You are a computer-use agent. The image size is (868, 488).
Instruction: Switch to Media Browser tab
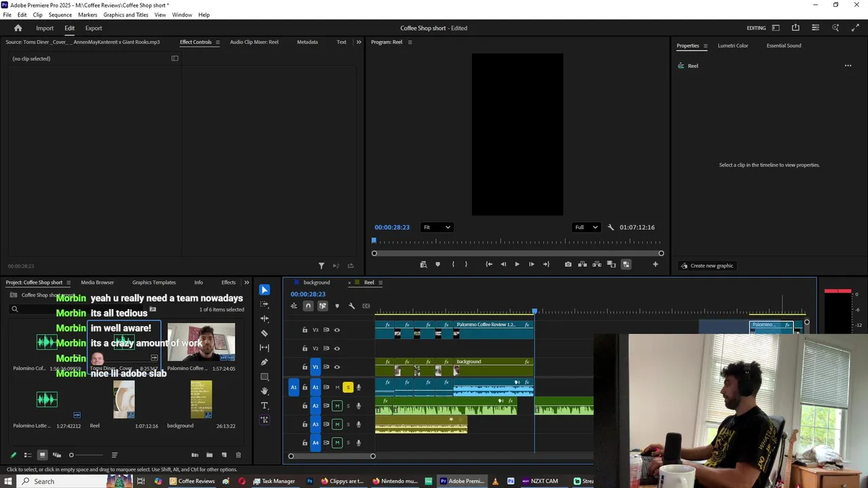(x=97, y=283)
